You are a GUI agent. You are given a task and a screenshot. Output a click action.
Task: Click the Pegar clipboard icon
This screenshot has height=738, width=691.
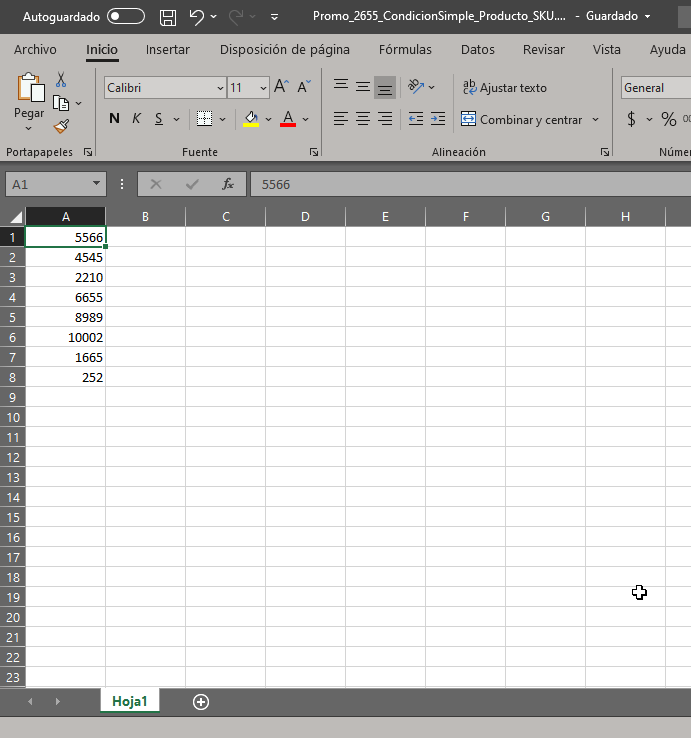coord(30,88)
